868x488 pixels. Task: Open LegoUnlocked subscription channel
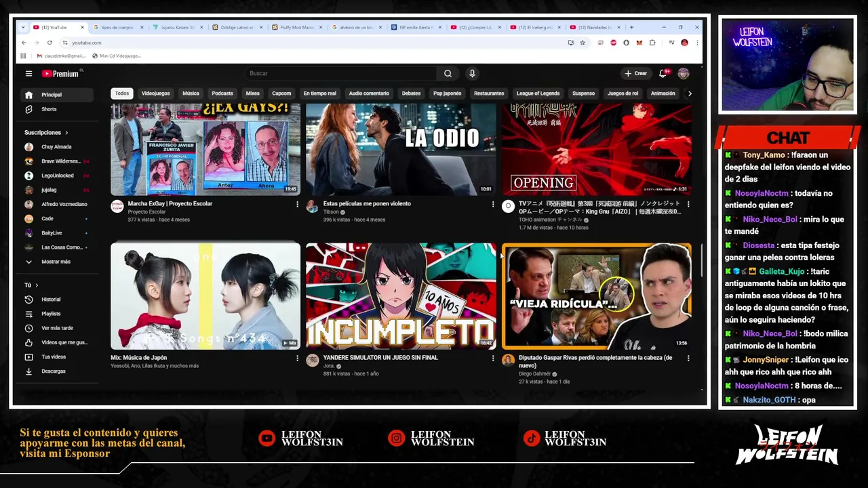(56, 176)
